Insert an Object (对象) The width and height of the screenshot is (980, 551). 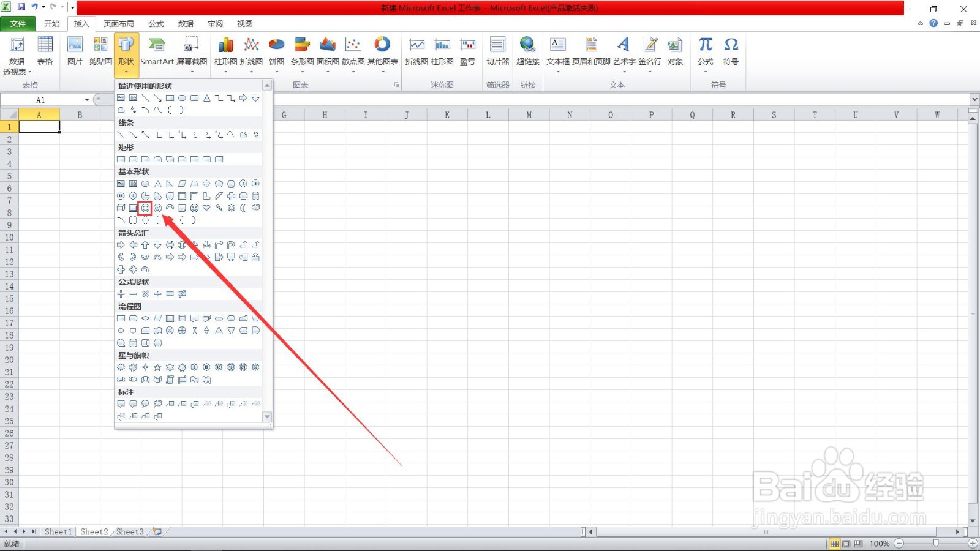(675, 51)
